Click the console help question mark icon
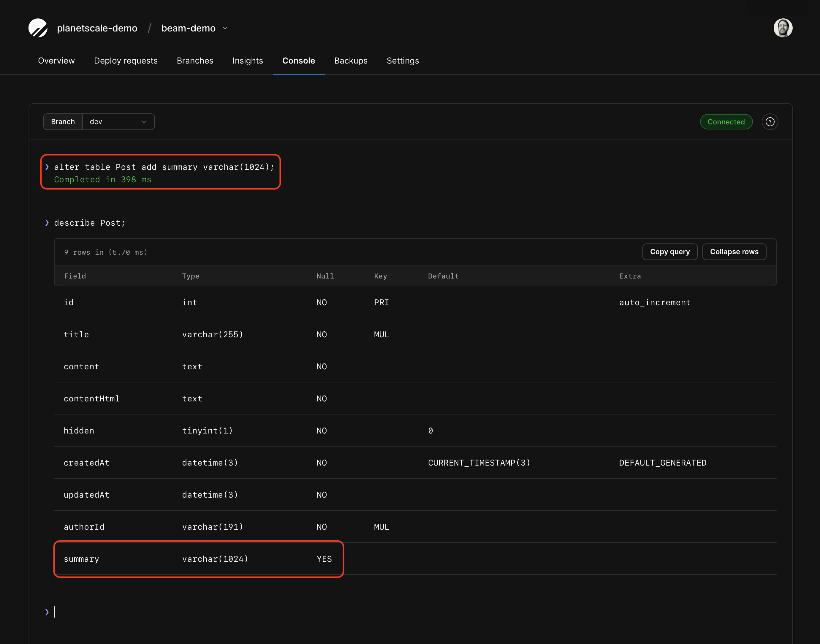 pyautogui.click(x=770, y=122)
